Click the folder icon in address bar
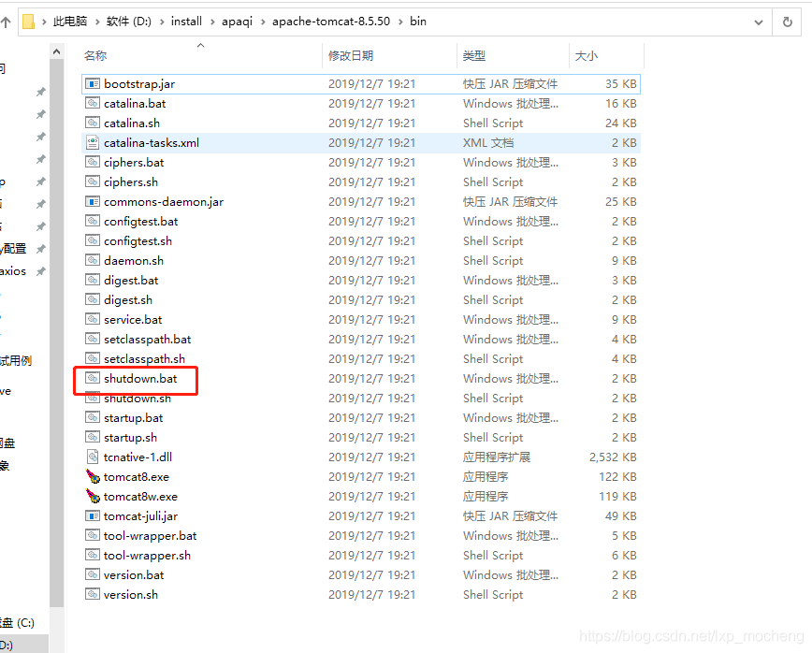This screenshot has height=653, width=812. (x=28, y=22)
